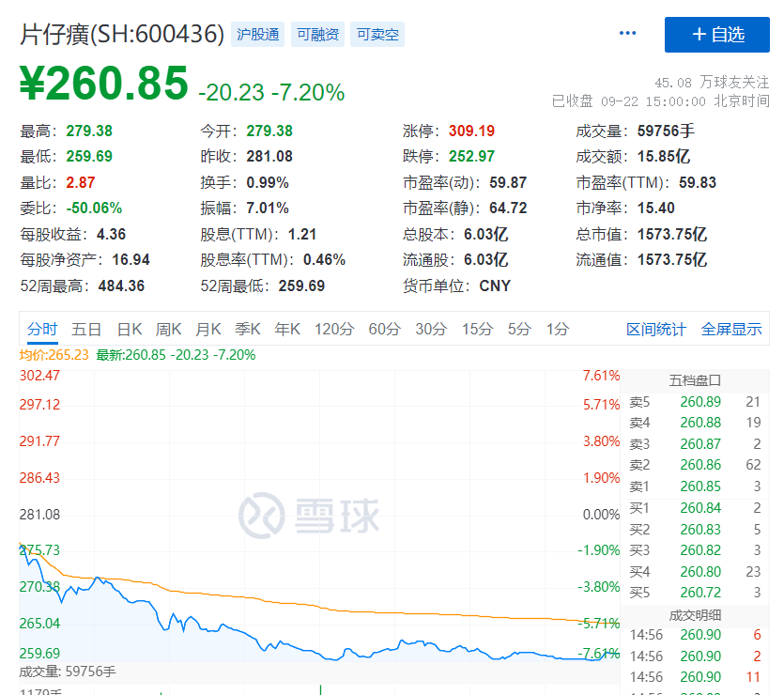This screenshot has width=784, height=695.
Task: Click the 市净率 value 15.40
Action: tap(656, 208)
